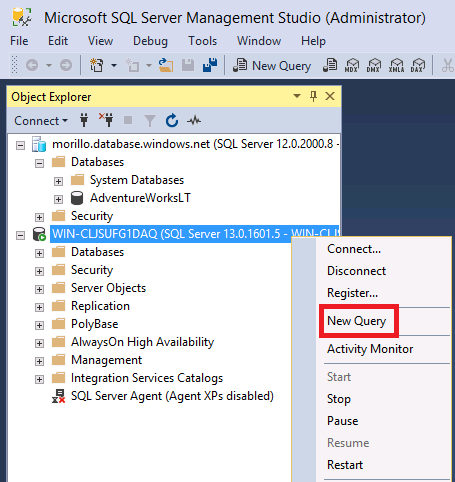Select morillo.database.windows.net server row

[x=196, y=144]
